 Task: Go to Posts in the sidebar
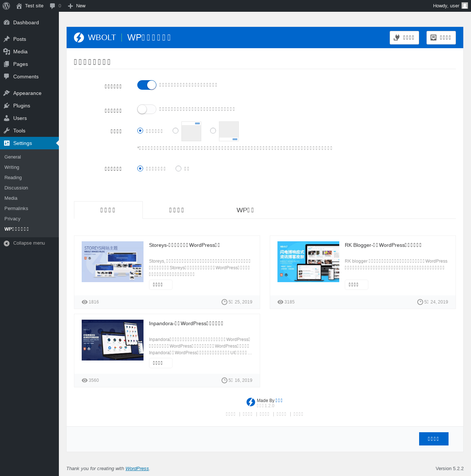tap(29, 39)
